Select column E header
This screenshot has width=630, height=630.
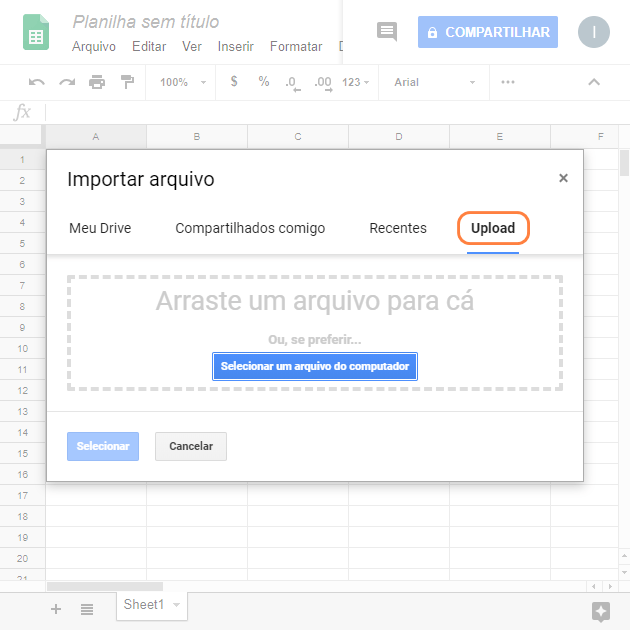[499, 137]
